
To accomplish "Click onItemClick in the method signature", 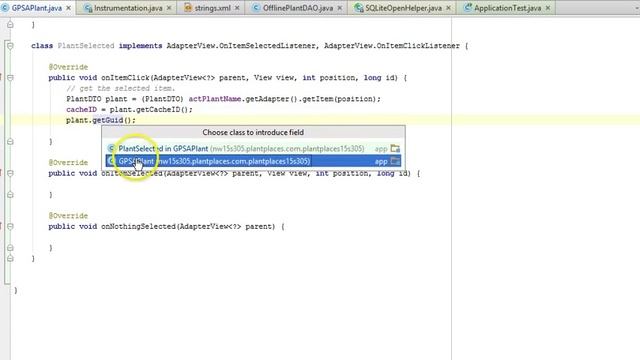I will point(126,78).
